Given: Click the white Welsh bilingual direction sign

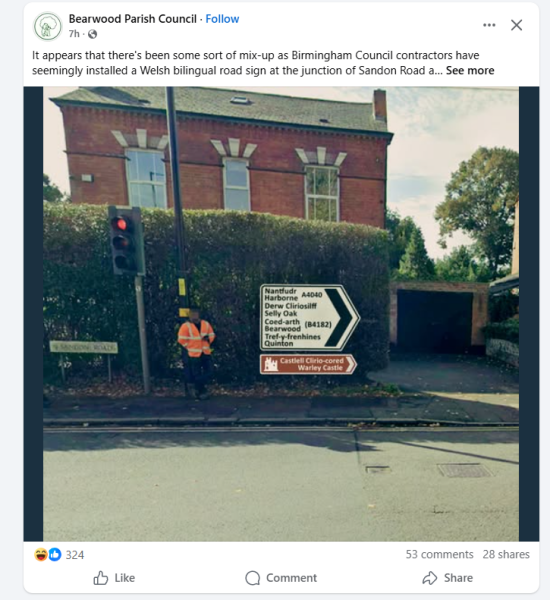Looking at the screenshot, I should point(309,317).
